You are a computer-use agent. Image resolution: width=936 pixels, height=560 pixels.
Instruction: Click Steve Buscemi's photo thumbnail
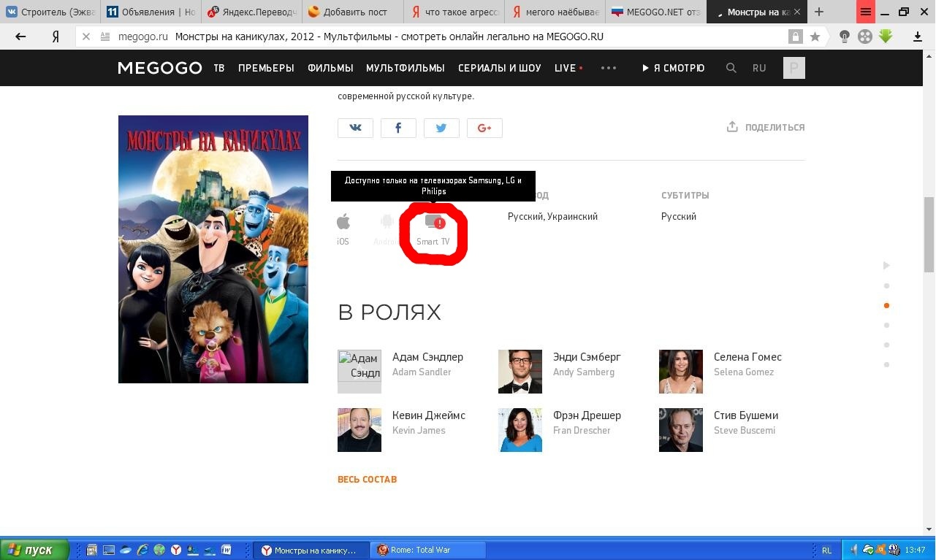(x=681, y=430)
